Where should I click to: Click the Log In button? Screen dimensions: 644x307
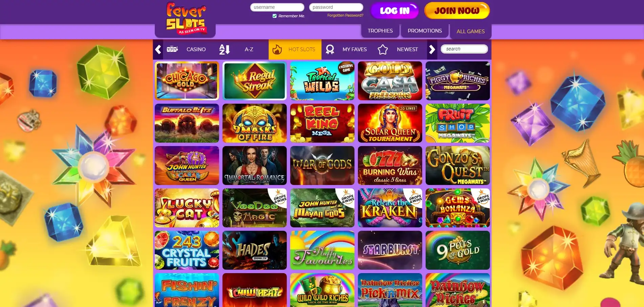click(x=394, y=11)
